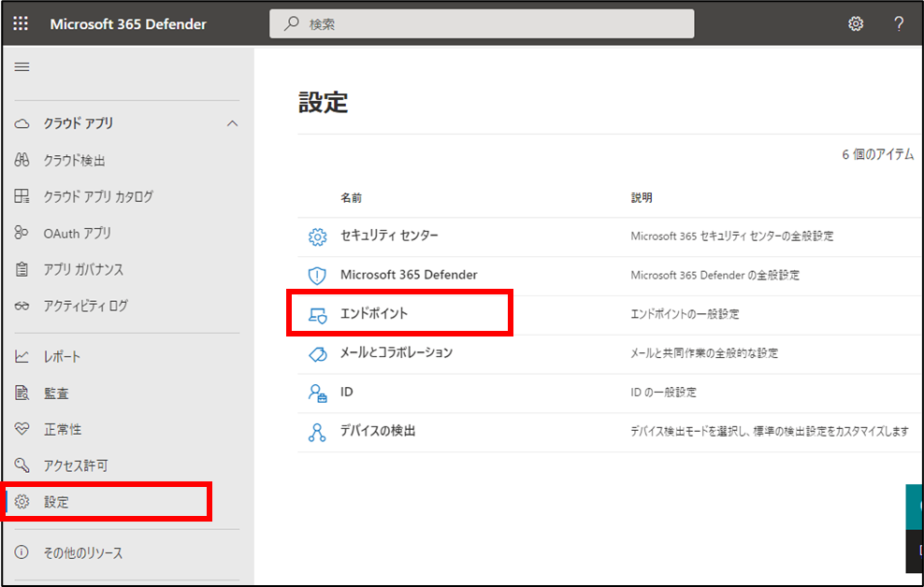Image resolution: width=924 pixels, height=587 pixels.
Task: Click the gear icon for 設定 in sidebar
Action: pos(22,502)
